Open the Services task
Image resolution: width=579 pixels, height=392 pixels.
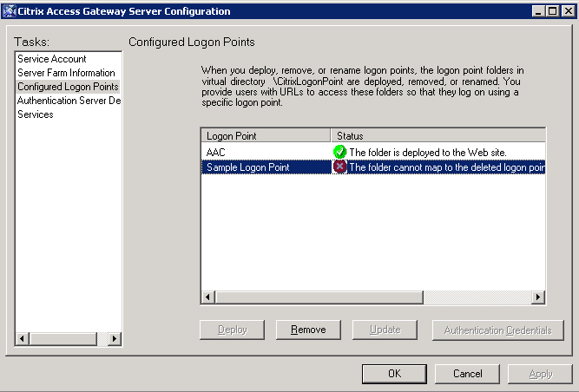tap(36, 114)
